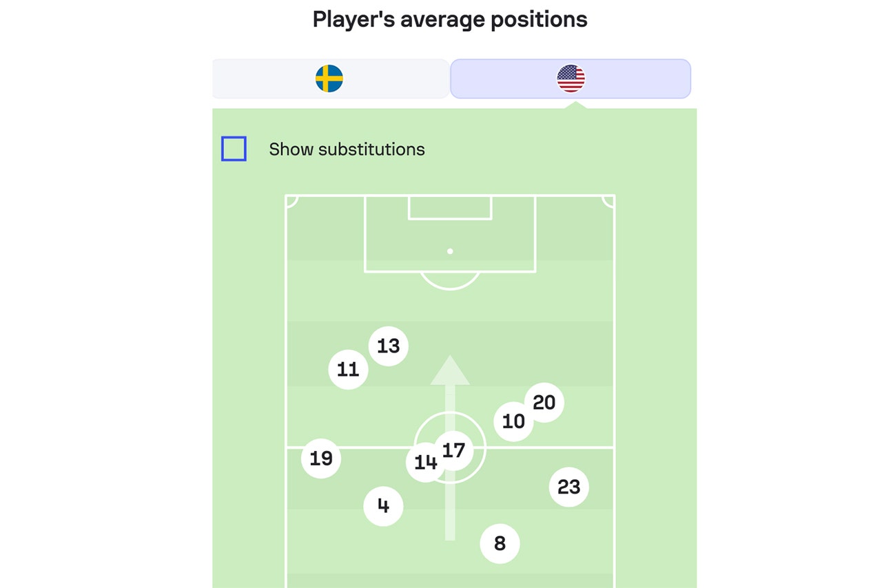Click the Show substitutions label text
This screenshot has width=882, height=588.
(x=347, y=149)
